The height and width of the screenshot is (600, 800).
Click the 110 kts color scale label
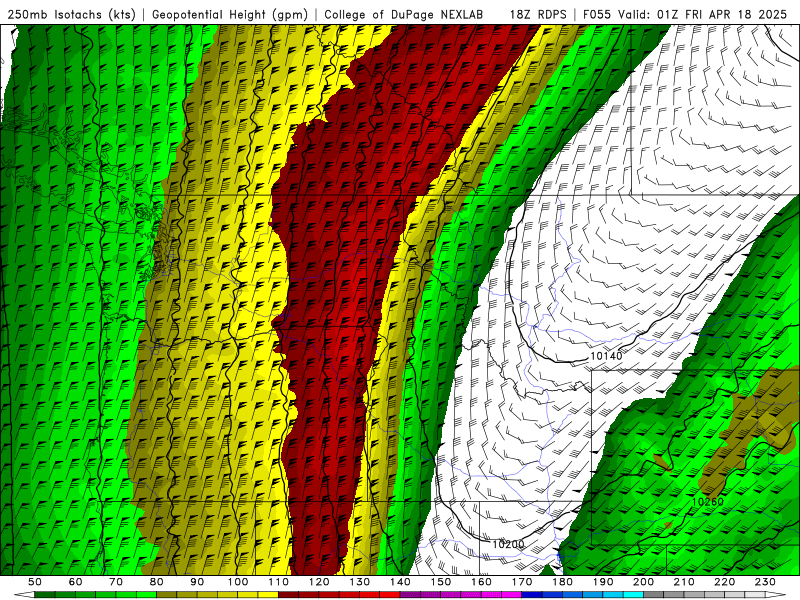tap(279, 582)
